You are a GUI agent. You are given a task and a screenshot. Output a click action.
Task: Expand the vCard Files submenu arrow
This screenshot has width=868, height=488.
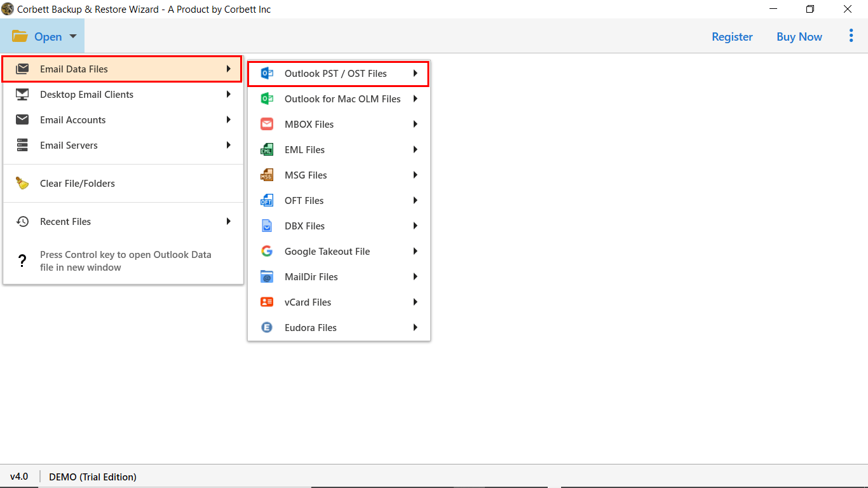tap(415, 302)
